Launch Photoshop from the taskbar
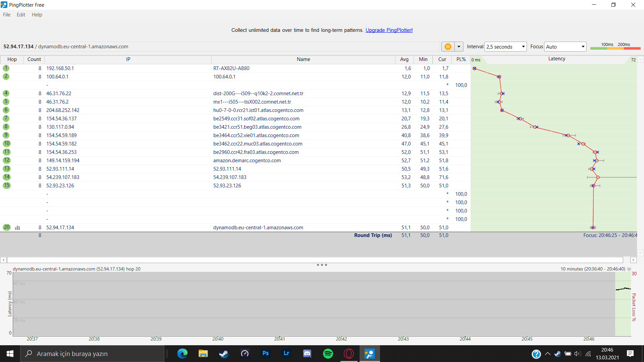 pyautogui.click(x=265, y=354)
